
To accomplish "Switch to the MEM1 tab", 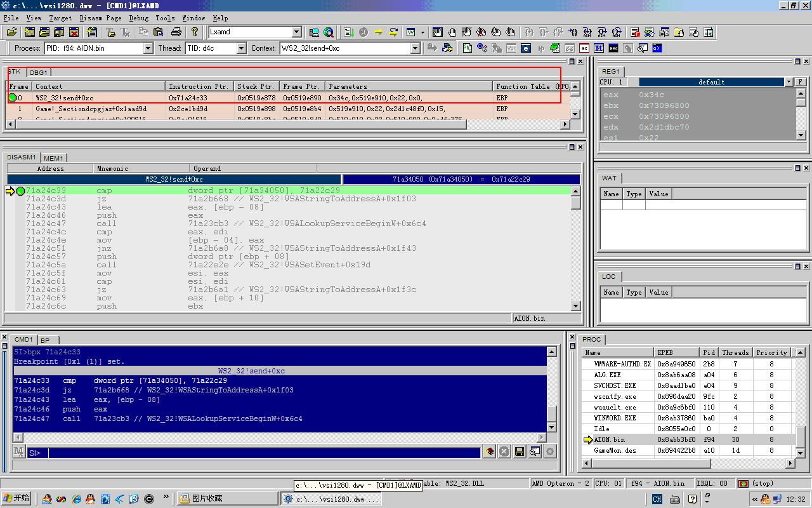I will click(x=53, y=158).
